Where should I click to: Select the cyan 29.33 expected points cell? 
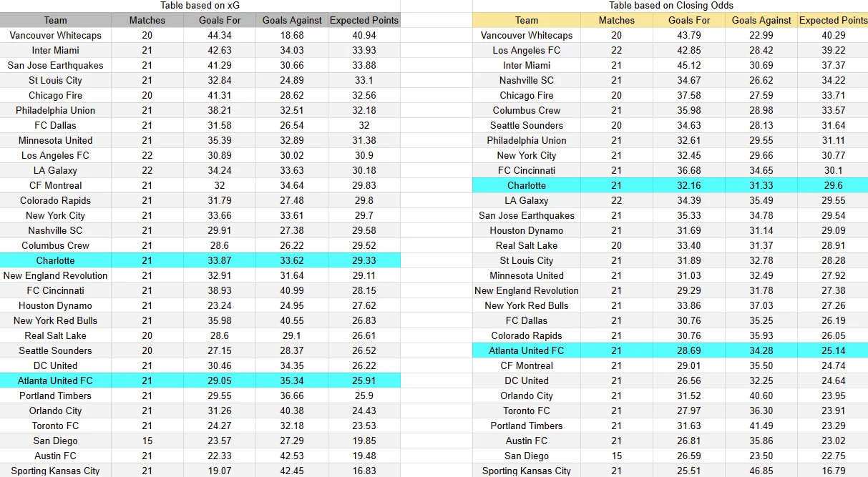tap(364, 260)
